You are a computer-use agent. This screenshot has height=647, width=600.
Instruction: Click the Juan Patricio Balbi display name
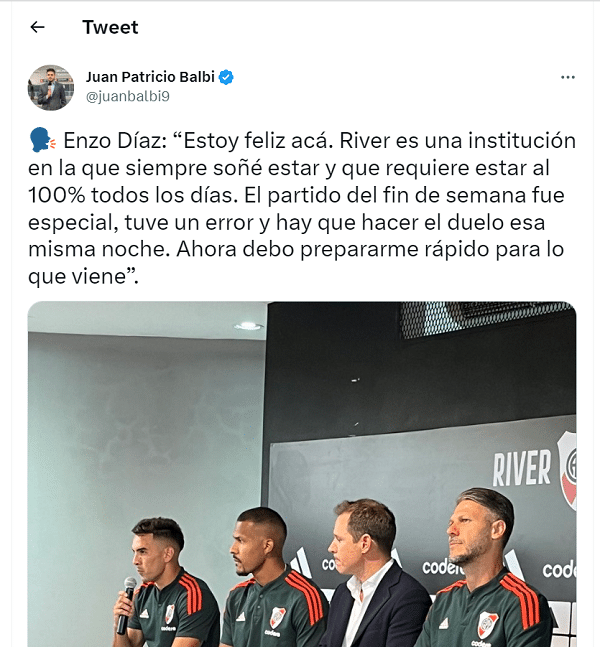[x=150, y=77]
